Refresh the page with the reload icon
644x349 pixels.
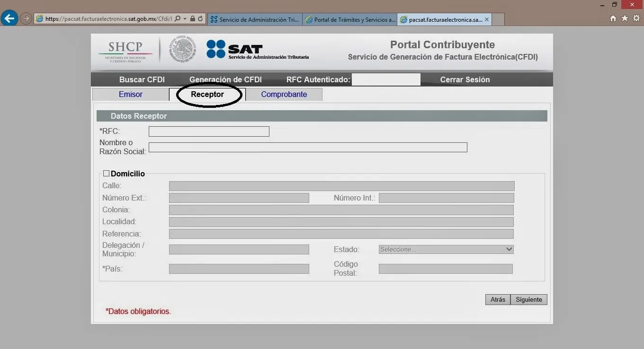pyautogui.click(x=200, y=19)
